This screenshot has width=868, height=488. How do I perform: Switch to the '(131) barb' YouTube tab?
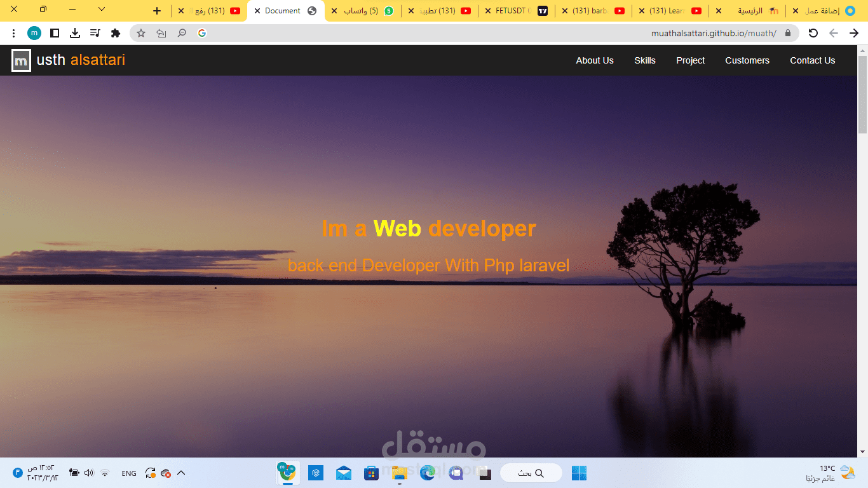pos(594,11)
